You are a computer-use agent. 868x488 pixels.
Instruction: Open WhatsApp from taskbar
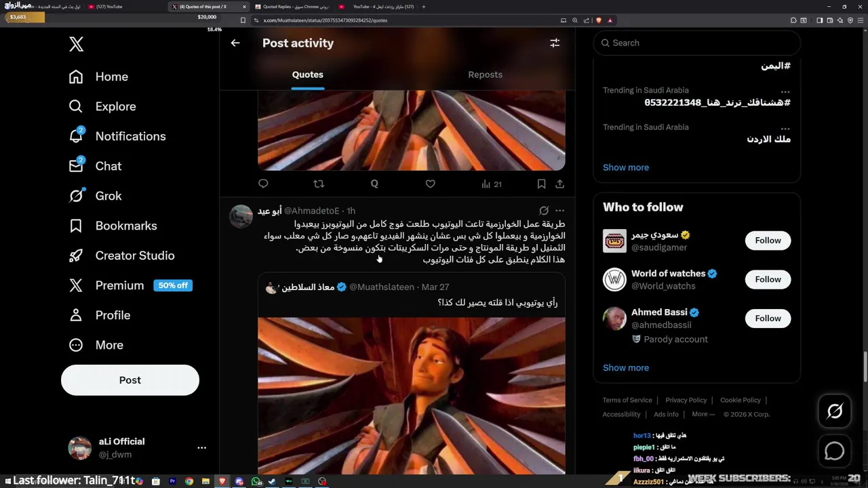256,481
